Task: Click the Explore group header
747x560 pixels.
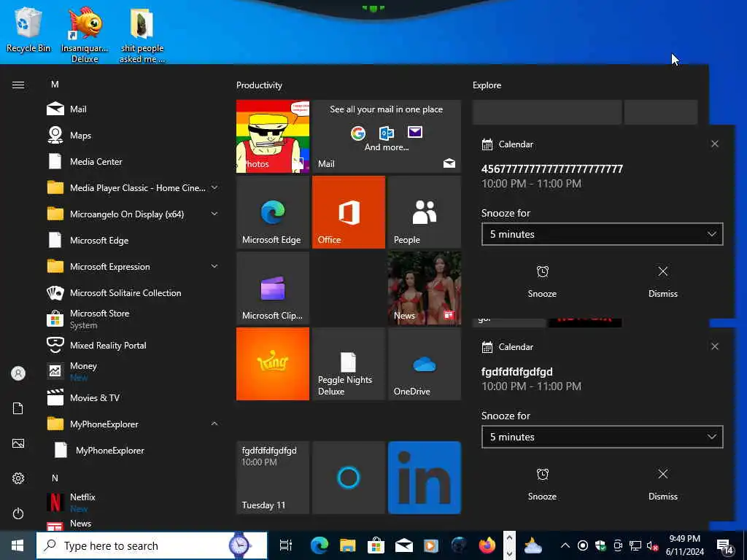Action: coord(487,85)
